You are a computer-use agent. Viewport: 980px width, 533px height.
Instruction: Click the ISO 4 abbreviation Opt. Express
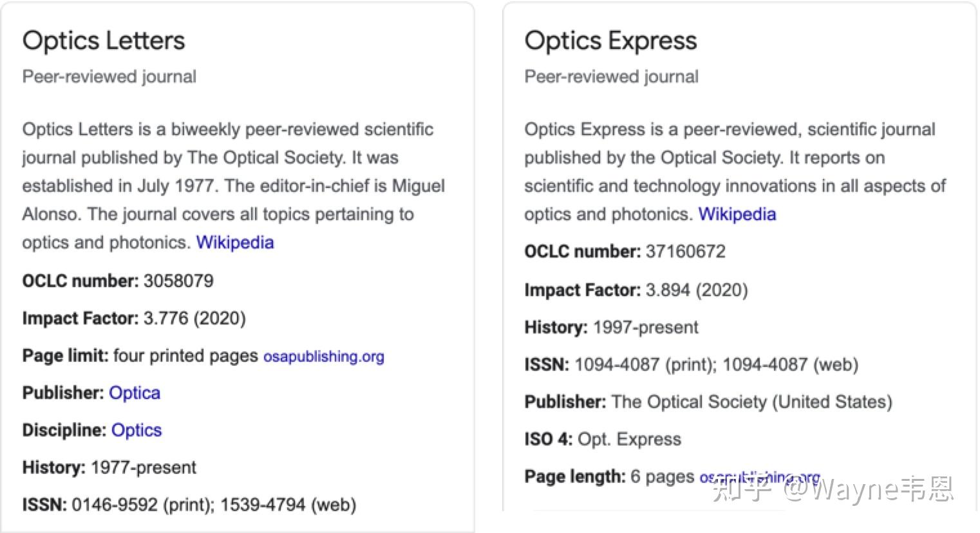coord(628,439)
